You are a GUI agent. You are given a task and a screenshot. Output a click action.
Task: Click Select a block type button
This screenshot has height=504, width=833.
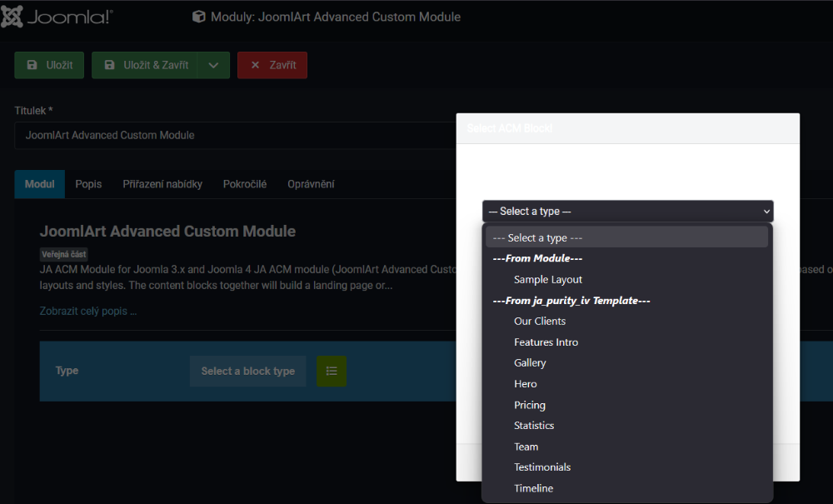248,371
